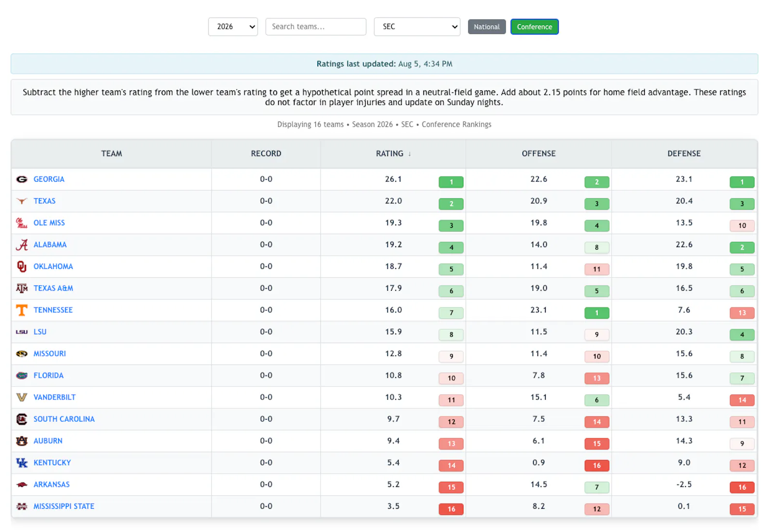Click Arkansas's defense value -2.5
Viewport: 774px width, 532px height.
tap(684, 485)
